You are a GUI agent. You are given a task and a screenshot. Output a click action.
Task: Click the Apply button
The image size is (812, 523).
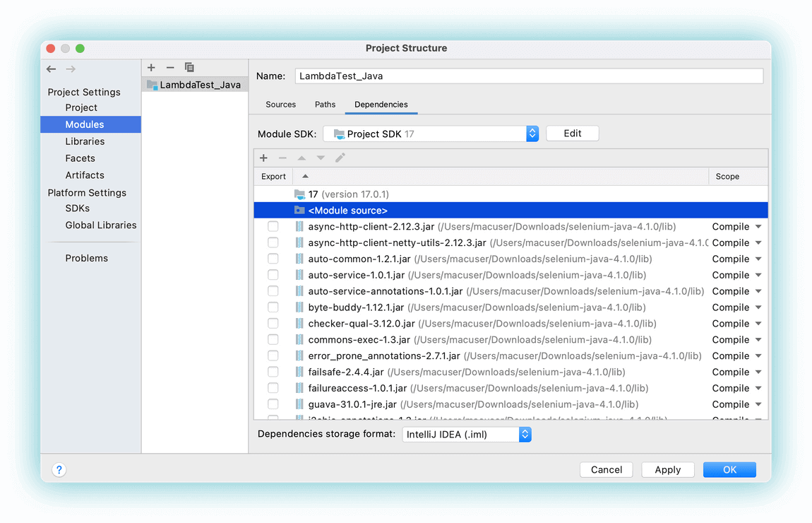point(667,469)
